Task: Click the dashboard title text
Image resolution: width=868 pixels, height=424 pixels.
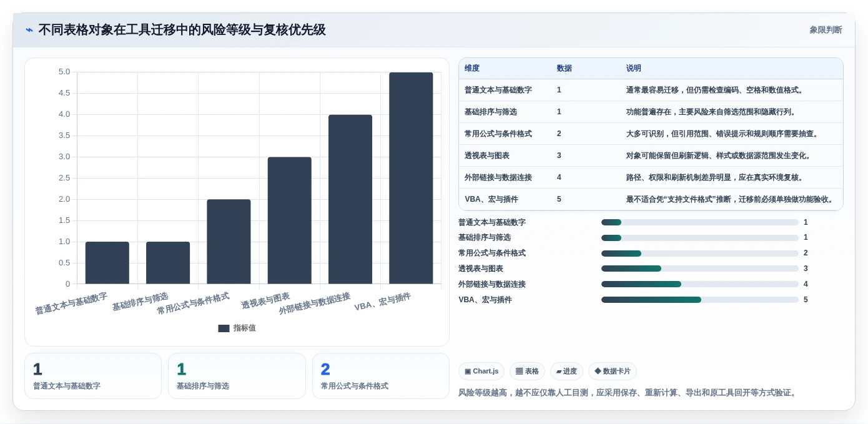Action: [x=182, y=30]
